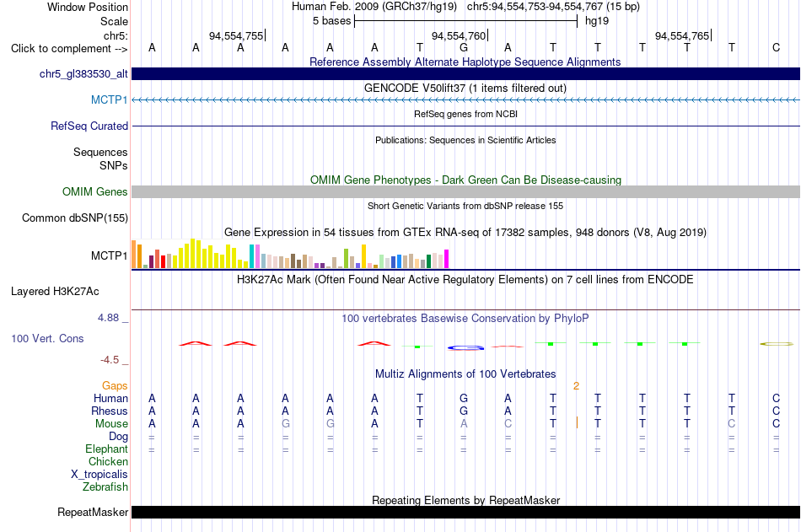Click the magenta bar in GTEx expression graph
This screenshot has width=801, height=532.
coord(447,259)
